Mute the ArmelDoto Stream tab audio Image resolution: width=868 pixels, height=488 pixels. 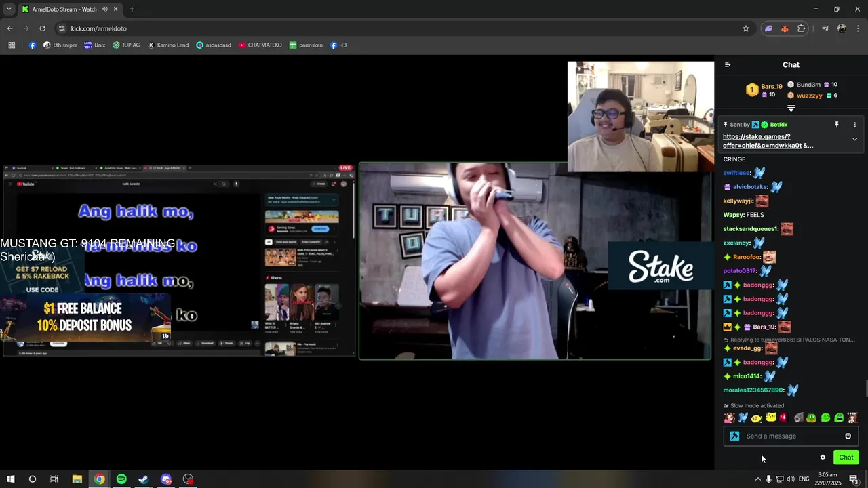click(104, 9)
